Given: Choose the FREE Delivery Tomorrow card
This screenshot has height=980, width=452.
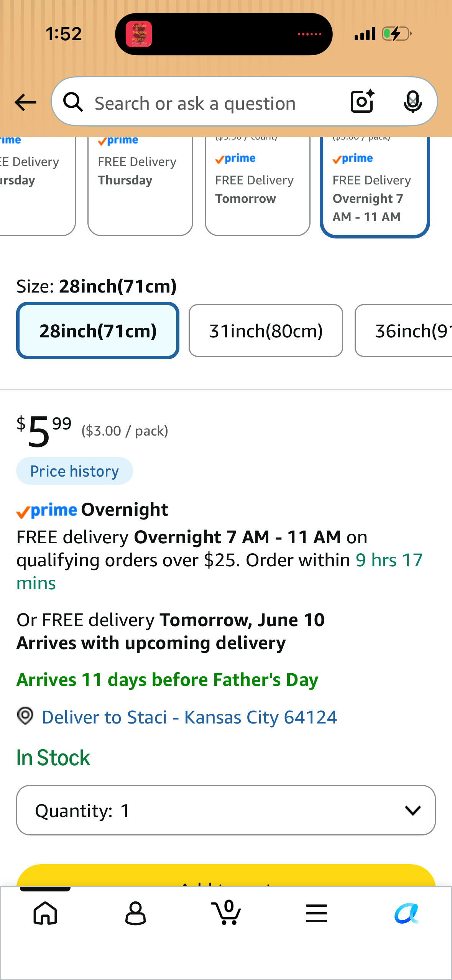Looking at the screenshot, I should 257,186.
